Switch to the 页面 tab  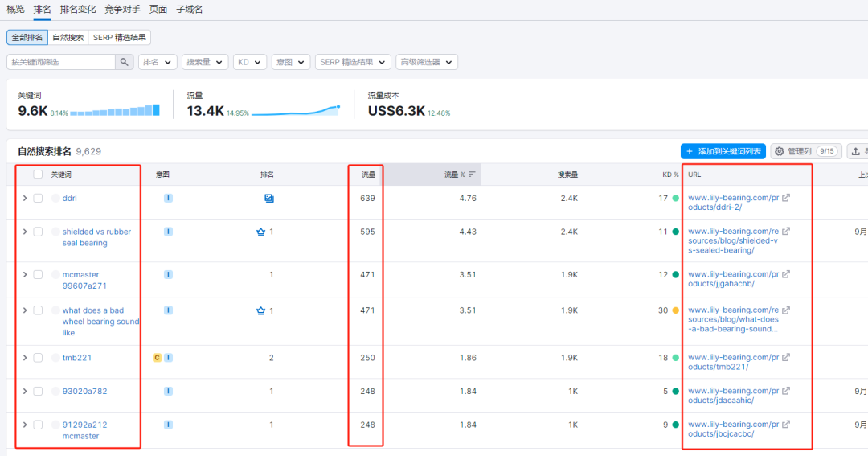(158, 10)
